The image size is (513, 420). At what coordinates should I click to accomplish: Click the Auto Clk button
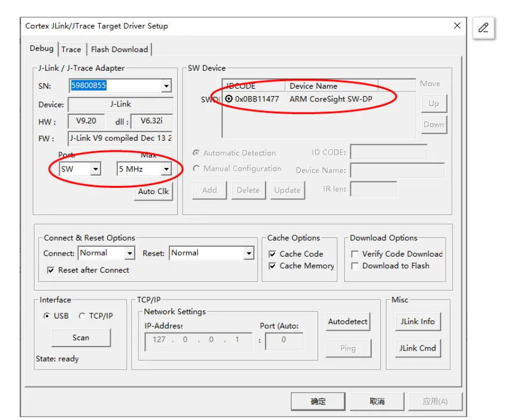click(154, 192)
